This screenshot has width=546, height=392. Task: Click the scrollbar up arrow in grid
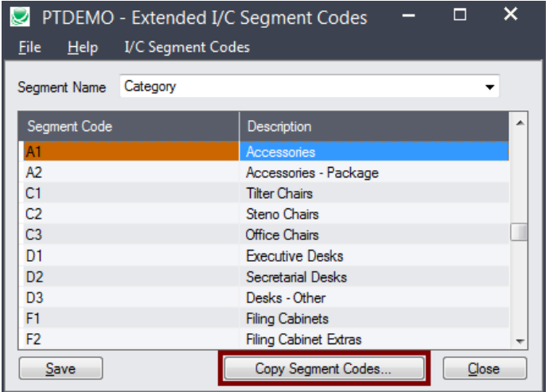point(520,122)
